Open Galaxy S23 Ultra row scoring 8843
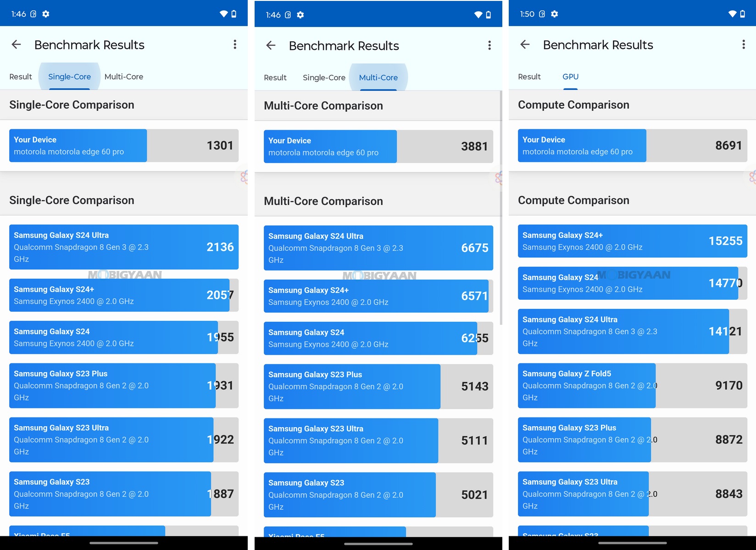 tap(633, 494)
